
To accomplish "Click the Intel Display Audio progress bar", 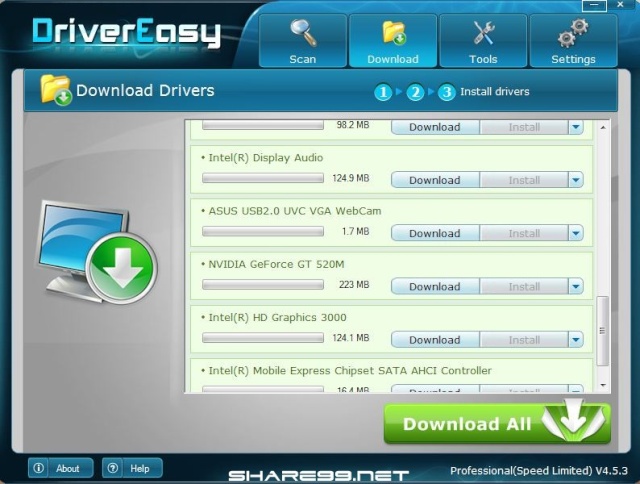I will [x=263, y=178].
